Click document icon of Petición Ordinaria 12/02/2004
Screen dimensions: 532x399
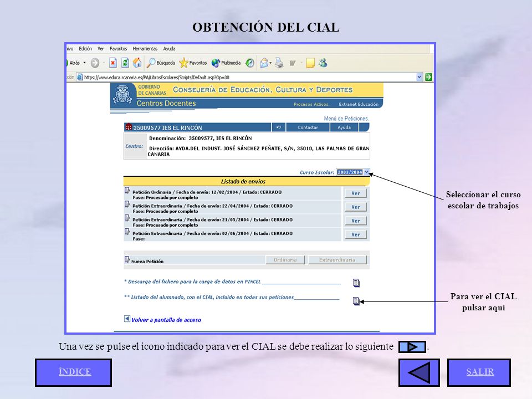[x=127, y=190]
